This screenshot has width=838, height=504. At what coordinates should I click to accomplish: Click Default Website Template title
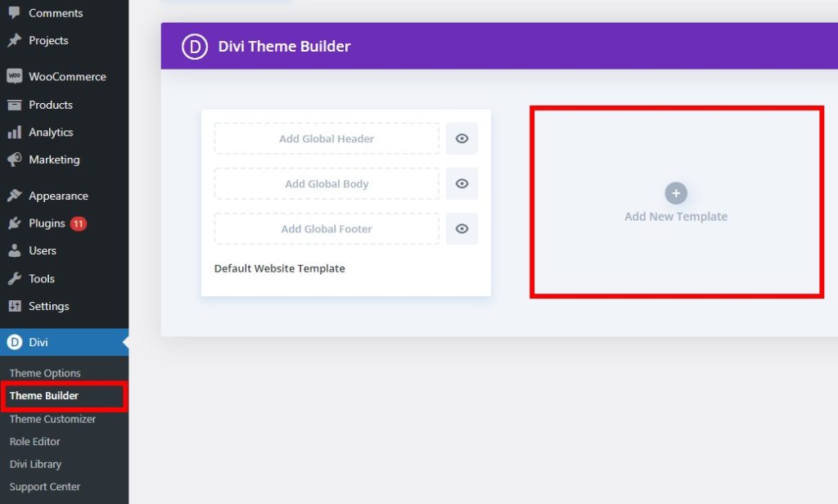pos(280,268)
